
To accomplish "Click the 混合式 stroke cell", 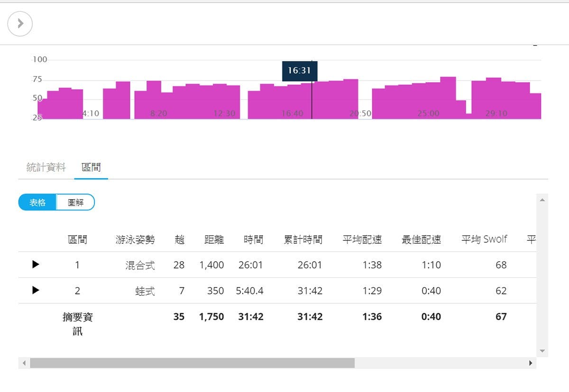I will pos(140,265).
